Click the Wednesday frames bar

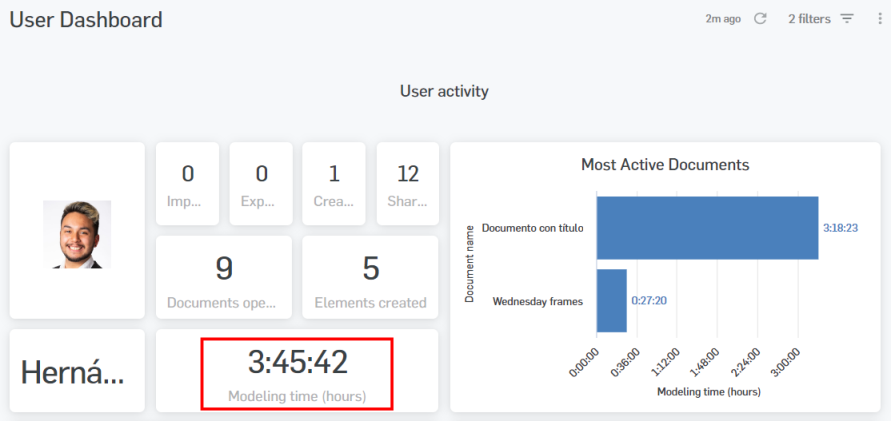pos(611,300)
